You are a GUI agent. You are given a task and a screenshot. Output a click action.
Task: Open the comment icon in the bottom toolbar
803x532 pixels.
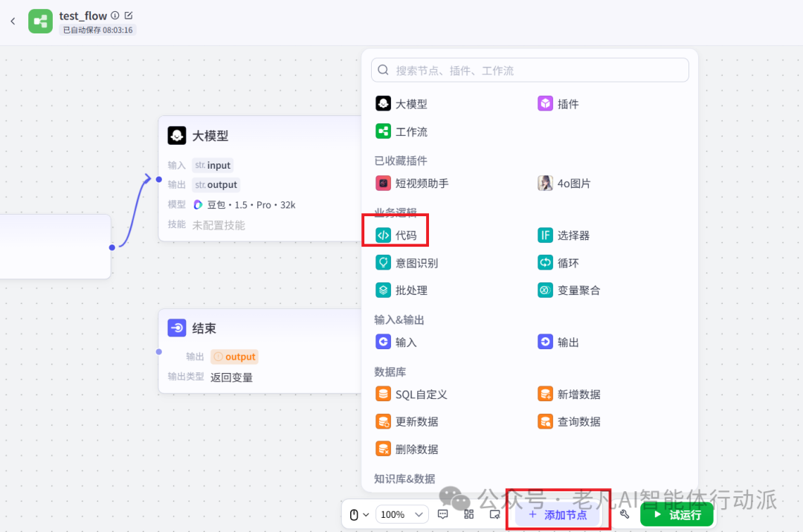443,514
